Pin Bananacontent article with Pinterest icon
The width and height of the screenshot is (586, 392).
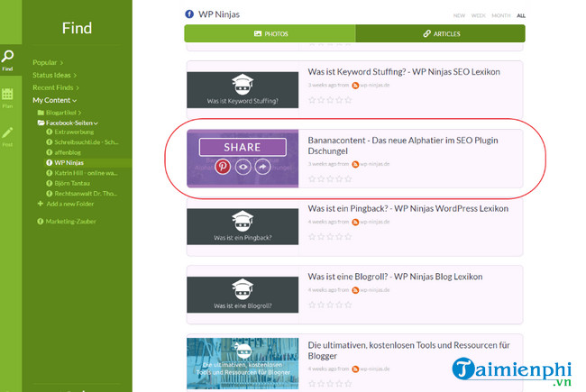[x=223, y=167]
